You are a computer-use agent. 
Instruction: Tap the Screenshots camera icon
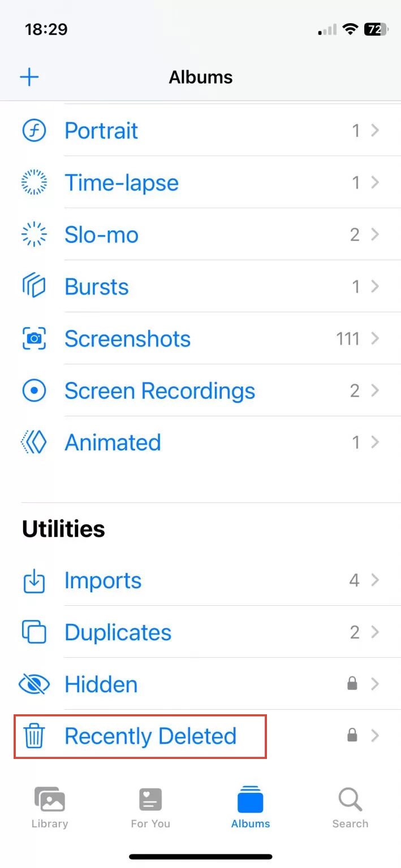coord(34,338)
